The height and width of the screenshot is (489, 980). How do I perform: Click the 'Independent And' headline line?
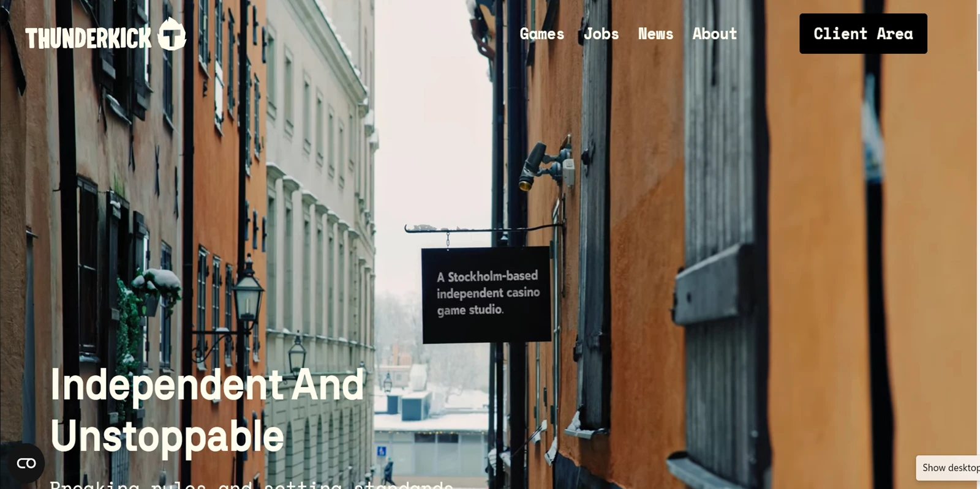(x=207, y=385)
